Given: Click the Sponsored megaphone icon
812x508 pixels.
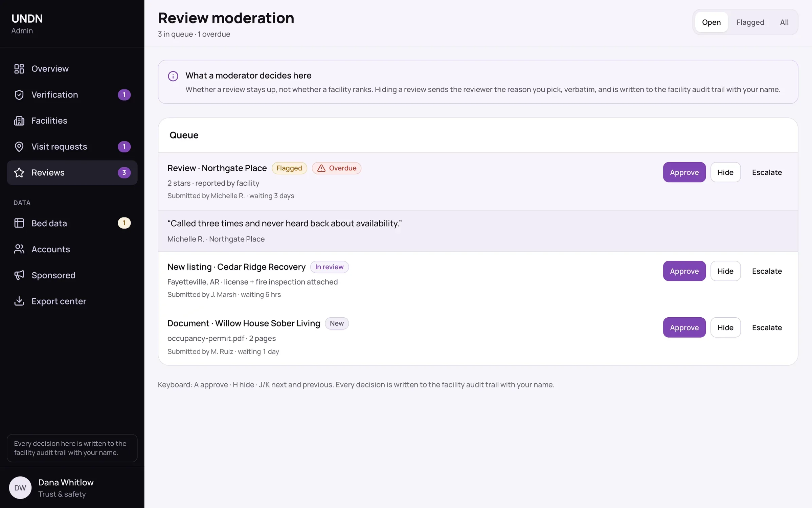Looking at the screenshot, I should click(19, 275).
